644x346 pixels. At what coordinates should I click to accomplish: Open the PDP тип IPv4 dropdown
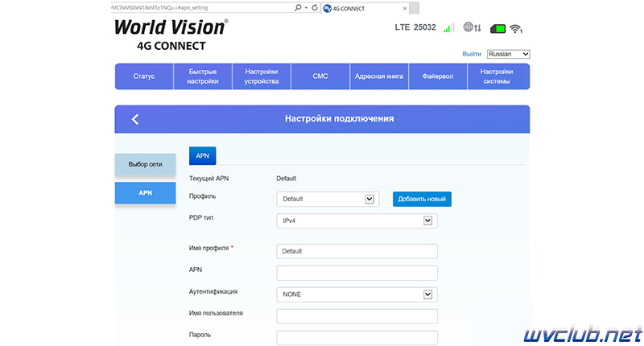coord(357,220)
